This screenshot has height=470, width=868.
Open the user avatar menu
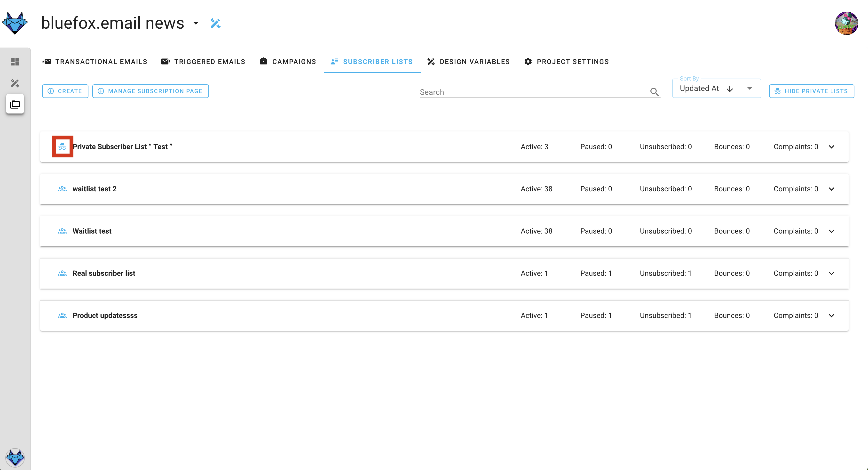point(846,23)
